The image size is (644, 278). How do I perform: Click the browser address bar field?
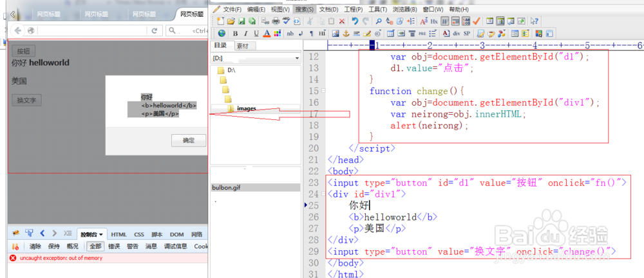coord(92,30)
